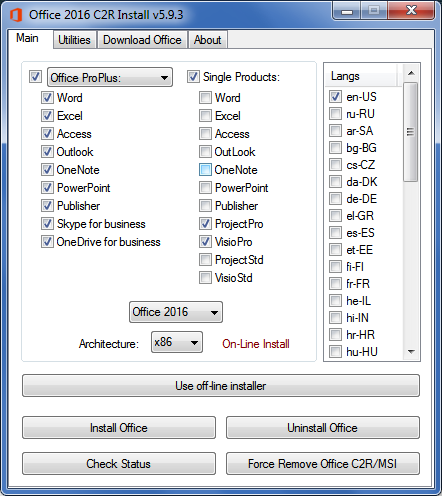Click Use off-line installer button
The width and height of the screenshot is (442, 496).
coord(221,386)
